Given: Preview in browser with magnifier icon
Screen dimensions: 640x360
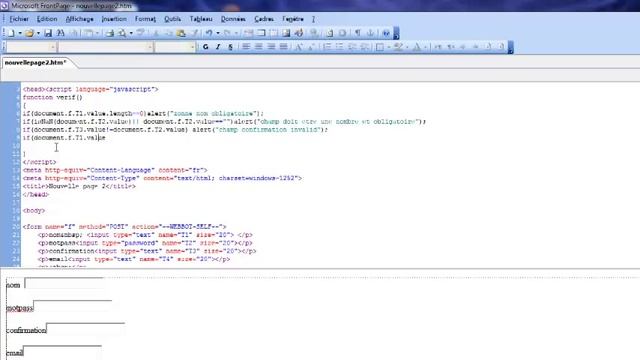Looking at the screenshot, I should [x=122, y=33].
